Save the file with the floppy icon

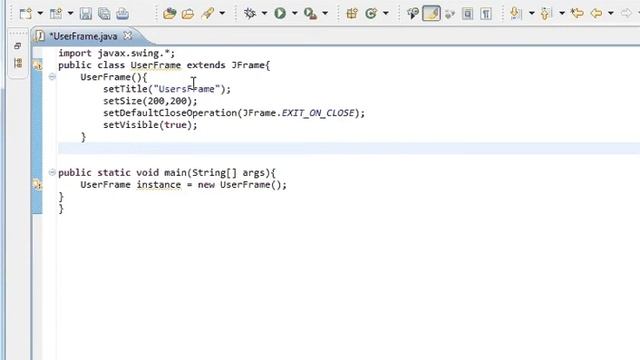coord(86,13)
